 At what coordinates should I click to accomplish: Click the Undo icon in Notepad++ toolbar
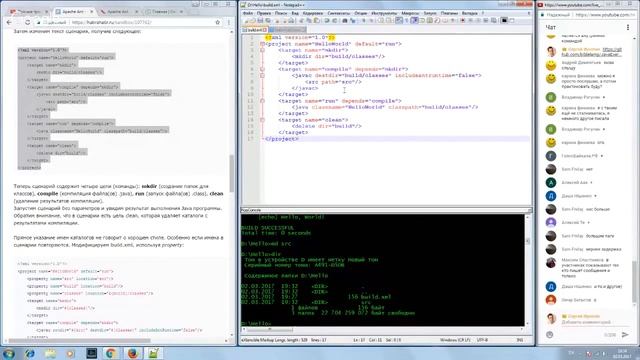327,20
